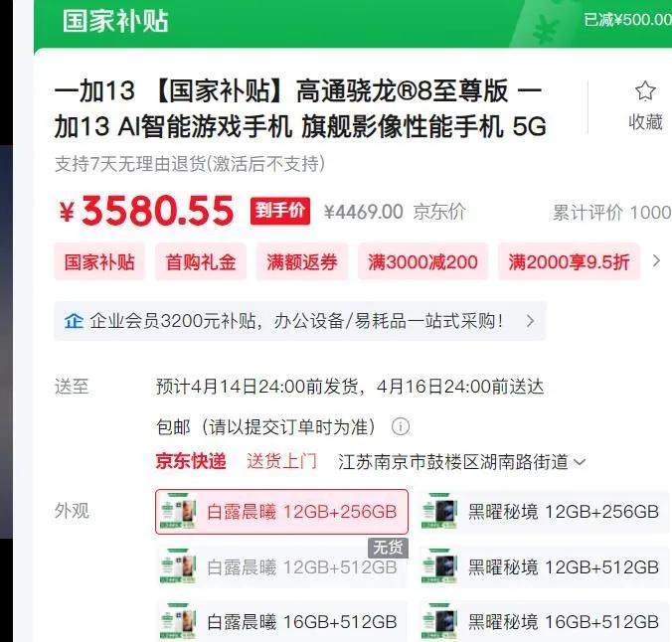Click 黑曜秘境 12GB+256GB product thumbnail

tap(439, 512)
